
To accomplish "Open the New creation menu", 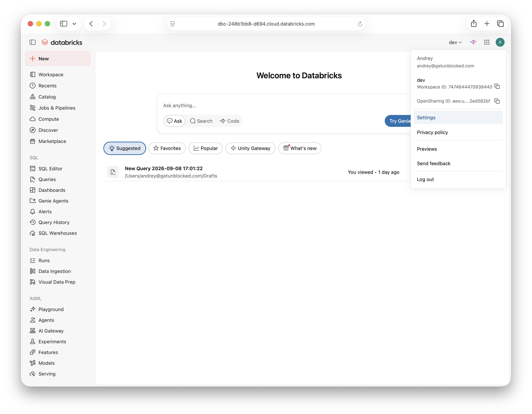I will point(58,59).
